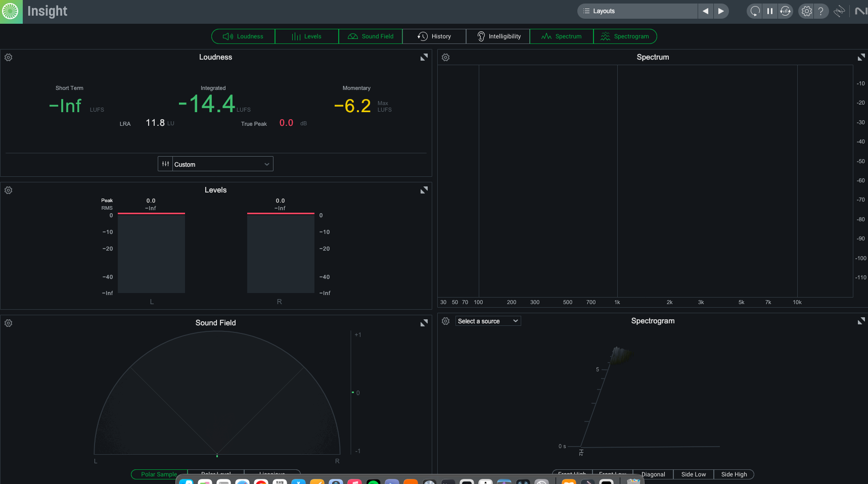This screenshot has width=868, height=484.
Task: Open the Layouts list menu
Action: click(x=637, y=11)
